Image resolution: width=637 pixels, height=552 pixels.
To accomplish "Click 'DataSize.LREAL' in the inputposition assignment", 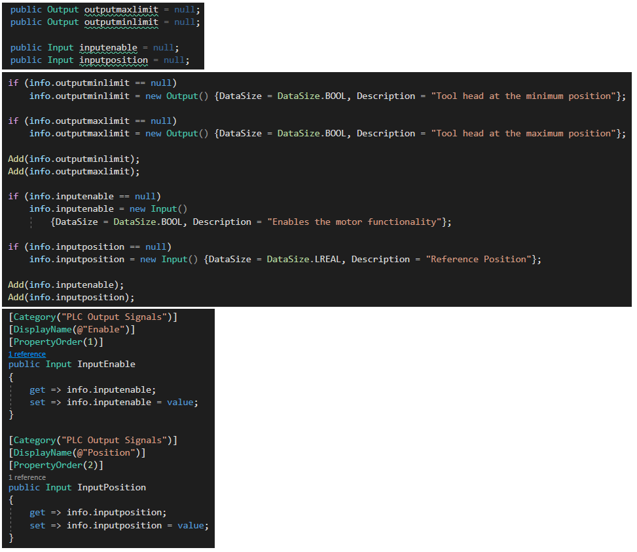I will 303,260.
